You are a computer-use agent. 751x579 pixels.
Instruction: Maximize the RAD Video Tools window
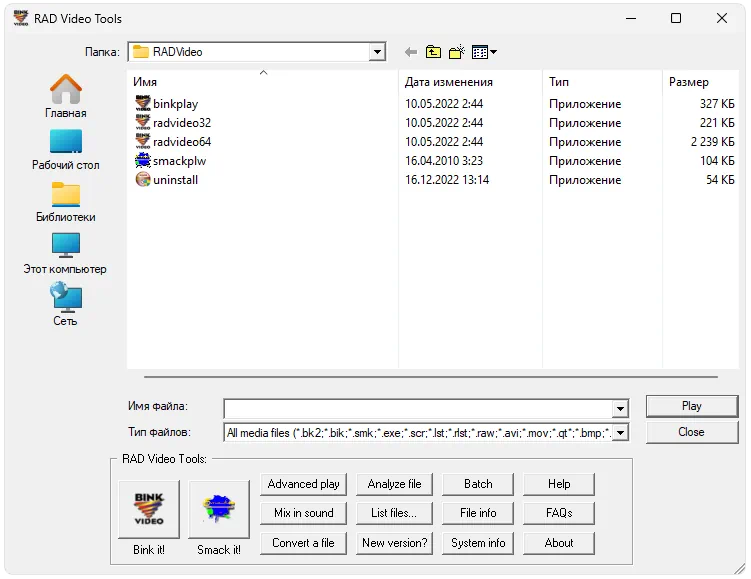(x=676, y=18)
